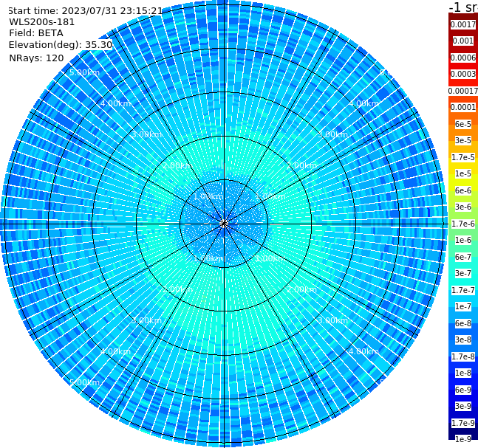Select the northwest 4.00km range label
Image resolution: width=478 pixels, height=448 pixels.
click(115, 103)
